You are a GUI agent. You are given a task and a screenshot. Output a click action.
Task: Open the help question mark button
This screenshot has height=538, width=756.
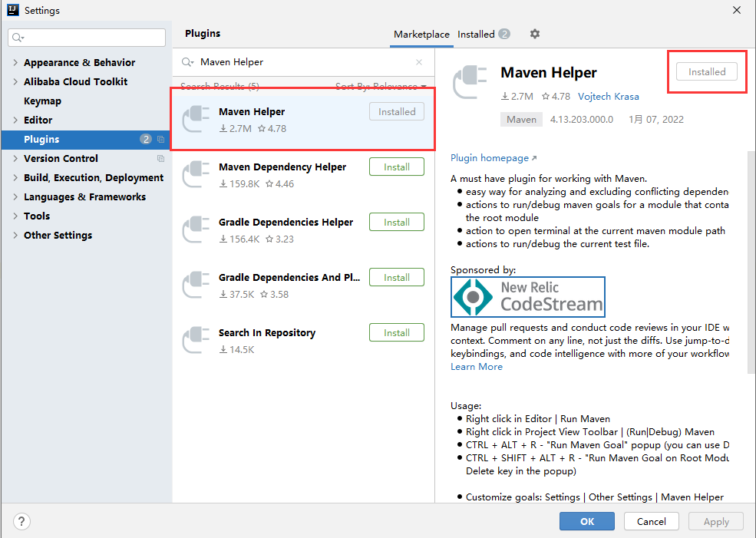click(x=21, y=521)
